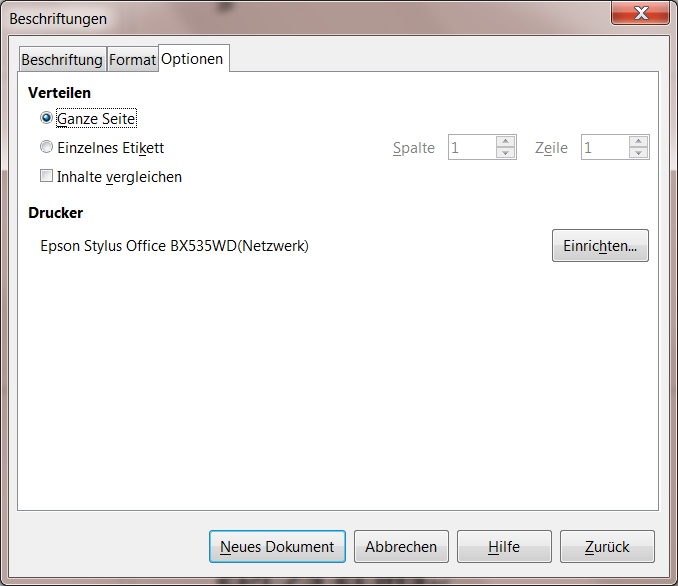The image size is (678, 586).
Task: Click into the Zeile number field
Action: tap(605, 147)
